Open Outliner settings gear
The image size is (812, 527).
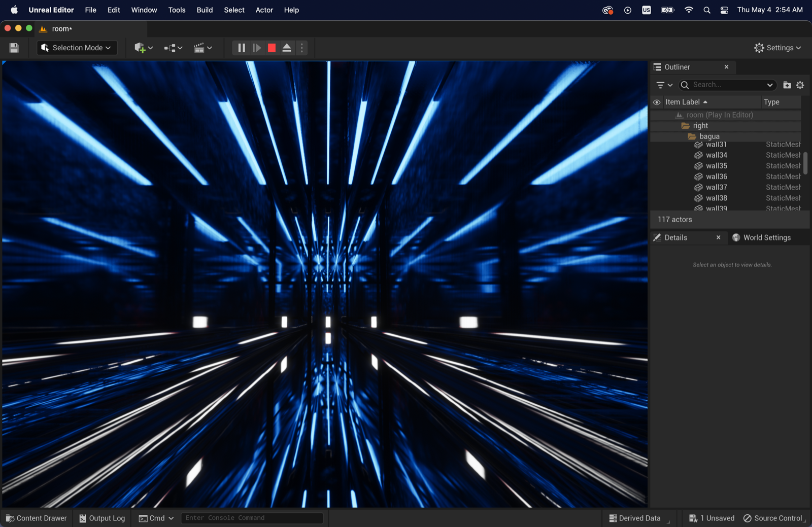pyautogui.click(x=800, y=85)
